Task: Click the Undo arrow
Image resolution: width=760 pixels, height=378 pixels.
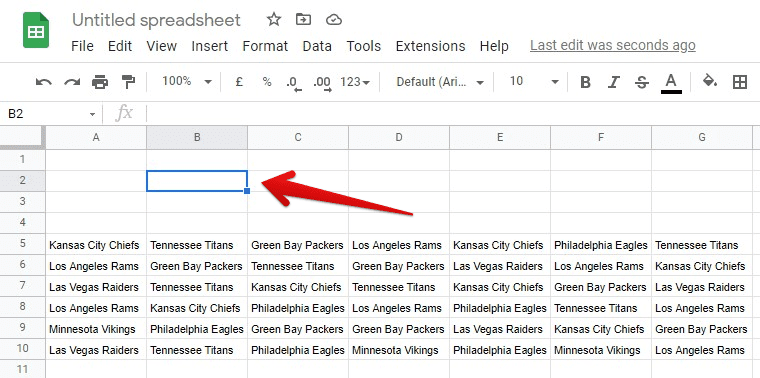Action: [44, 82]
